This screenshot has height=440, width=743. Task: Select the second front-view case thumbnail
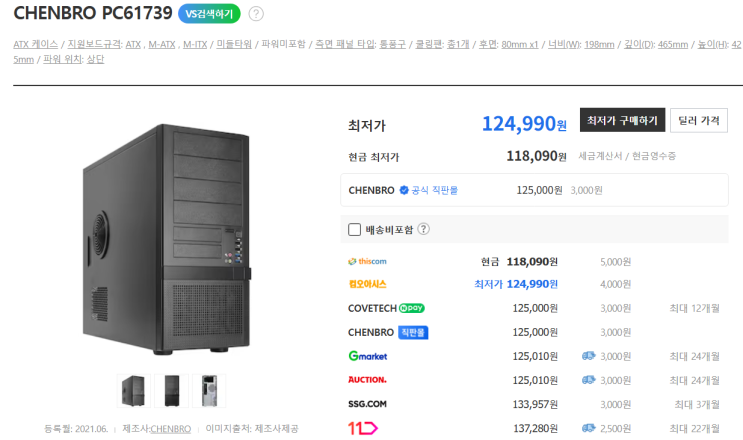tap(172, 391)
